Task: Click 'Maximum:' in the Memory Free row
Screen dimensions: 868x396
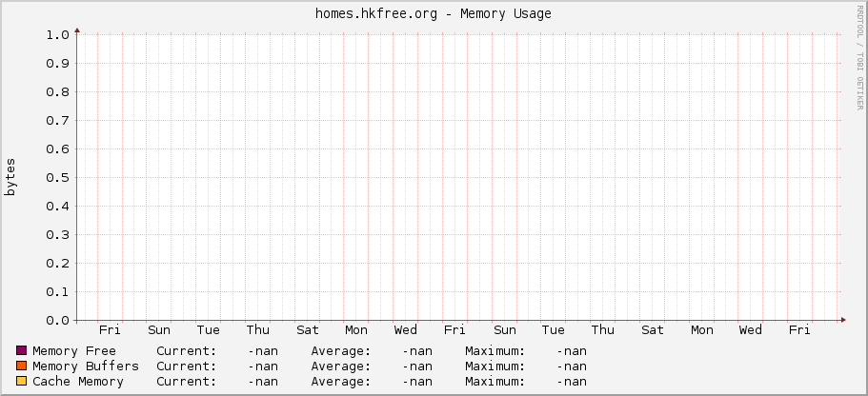Action: 495,350
